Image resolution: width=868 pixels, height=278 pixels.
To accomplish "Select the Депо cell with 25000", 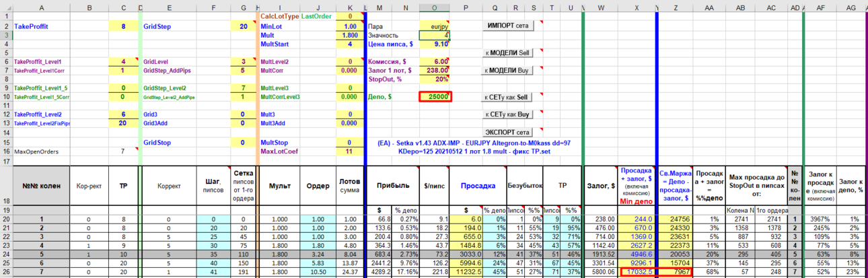I will tap(435, 97).
